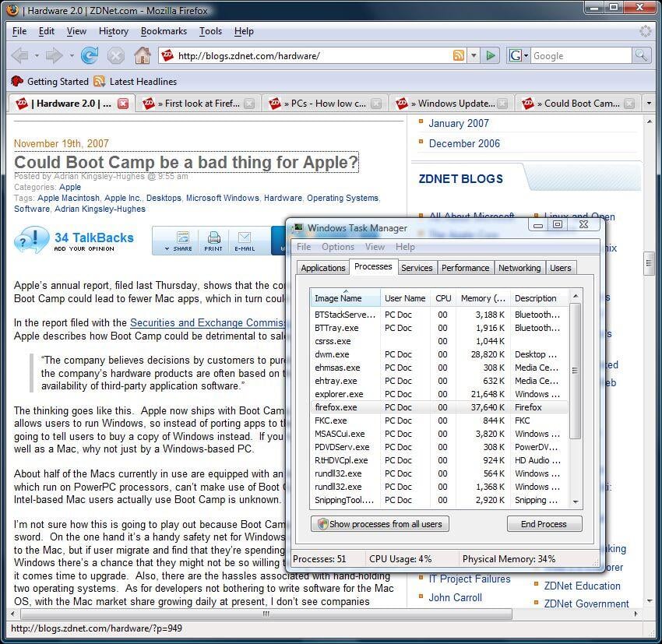
Task: Open the Getting Started bookmark
Action: click(x=50, y=82)
